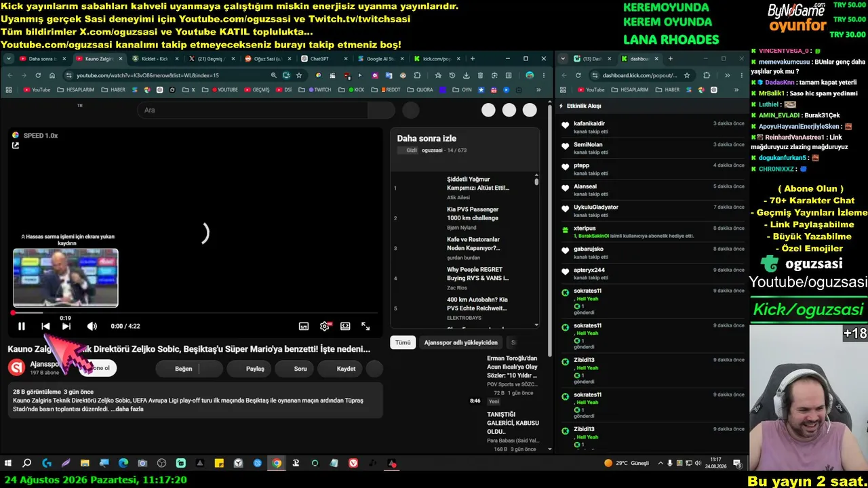Image resolution: width=868 pixels, height=488 pixels.
Task: Toggle subtitles on the video player
Action: [x=304, y=326]
